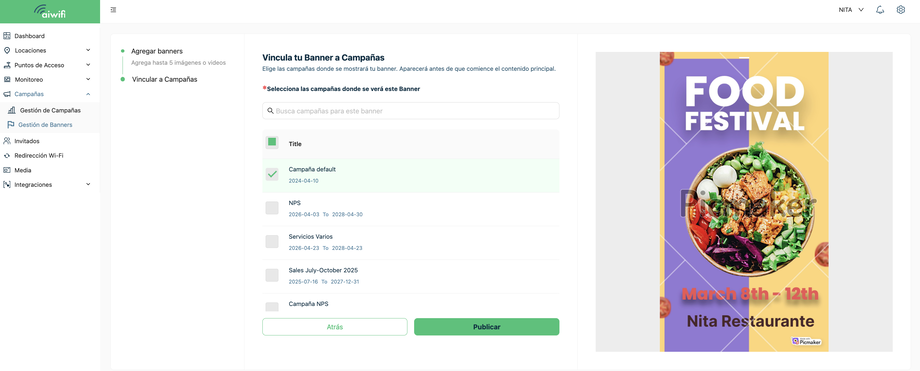The image size is (920, 371).
Task: Click the Puntos de Acceso icon
Action: coord(7,65)
